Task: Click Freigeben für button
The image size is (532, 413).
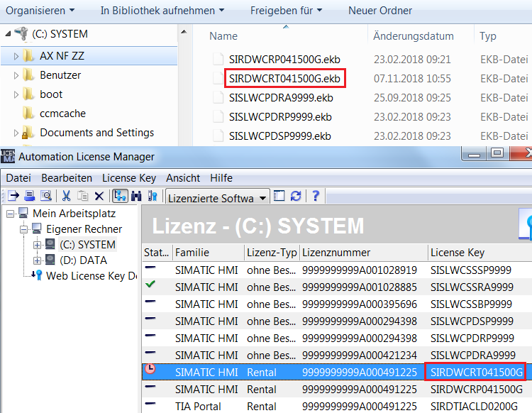Action: (286, 11)
